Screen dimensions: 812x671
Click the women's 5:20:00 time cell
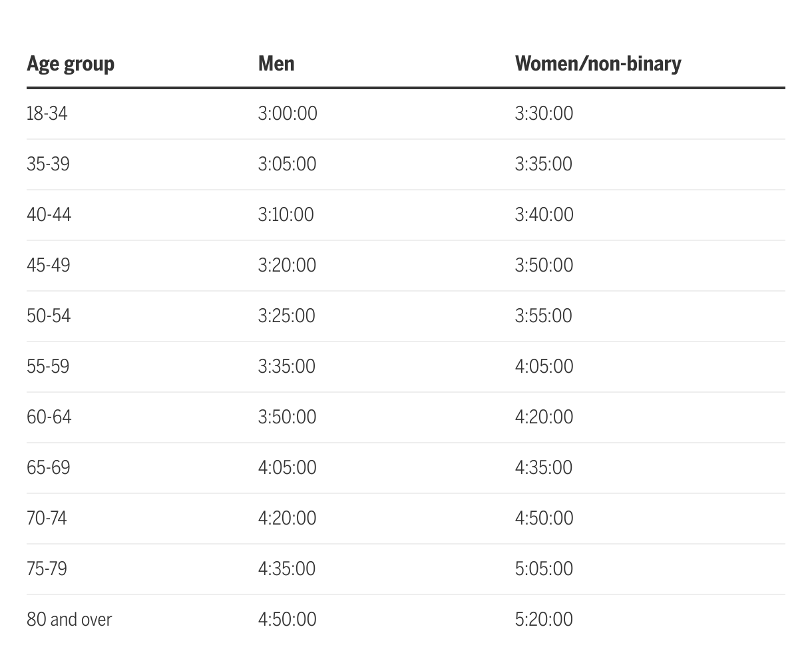pyautogui.click(x=544, y=620)
